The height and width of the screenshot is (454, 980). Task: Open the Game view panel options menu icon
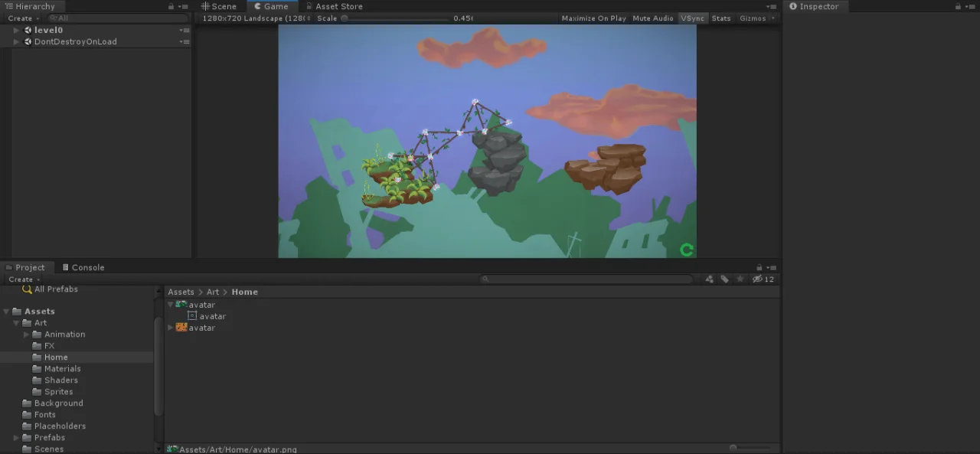click(x=772, y=6)
